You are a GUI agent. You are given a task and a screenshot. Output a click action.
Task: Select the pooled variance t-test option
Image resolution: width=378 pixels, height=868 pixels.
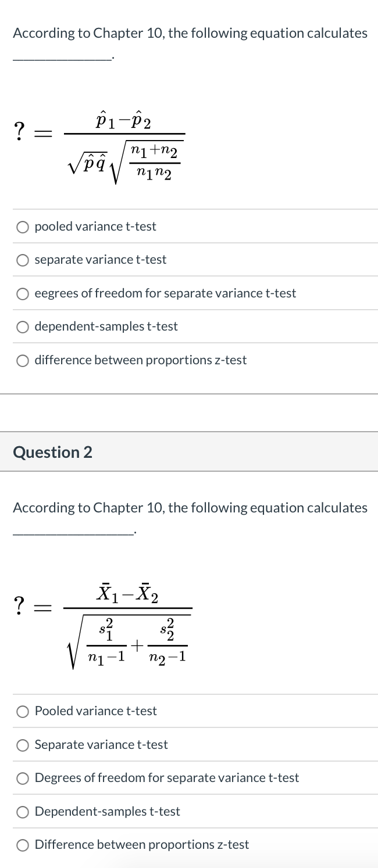click(x=22, y=227)
